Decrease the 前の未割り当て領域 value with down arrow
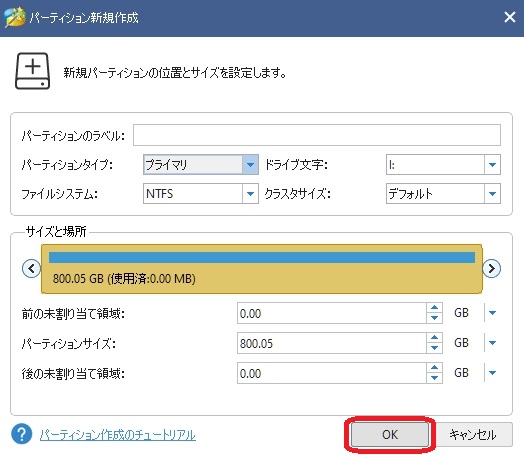 pyautogui.click(x=434, y=318)
